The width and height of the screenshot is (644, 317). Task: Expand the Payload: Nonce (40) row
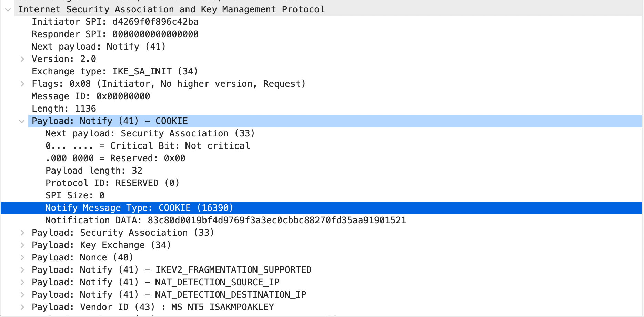22,258
